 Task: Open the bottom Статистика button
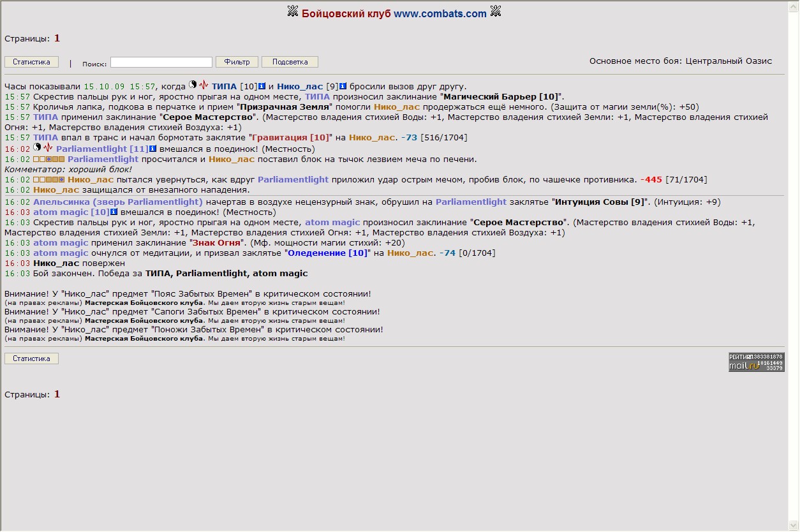[31, 358]
